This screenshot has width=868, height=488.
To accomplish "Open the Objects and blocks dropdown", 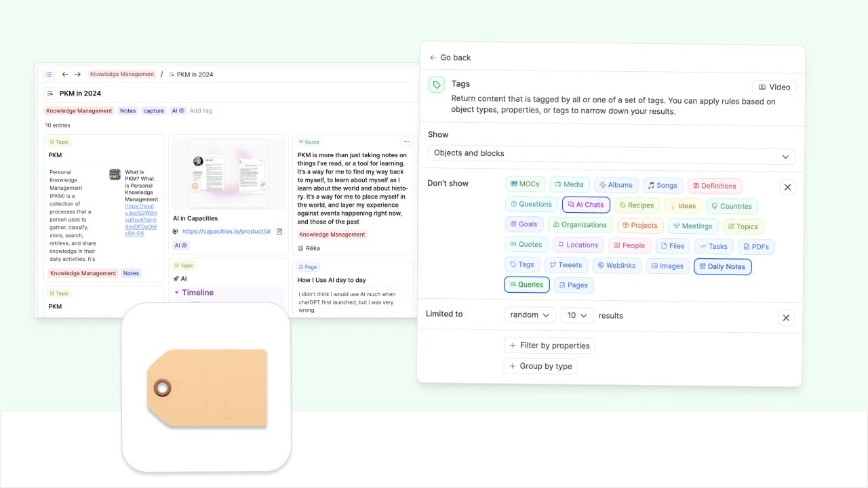I will point(611,154).
